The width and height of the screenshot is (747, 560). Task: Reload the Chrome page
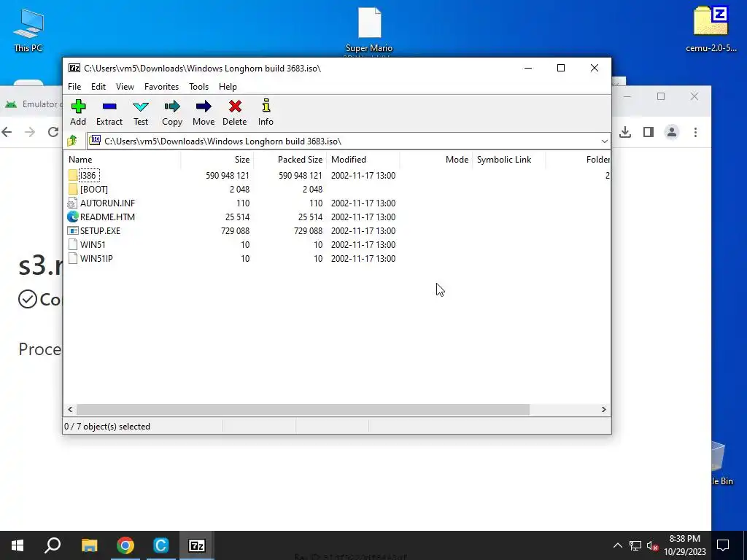click(53, 132)
